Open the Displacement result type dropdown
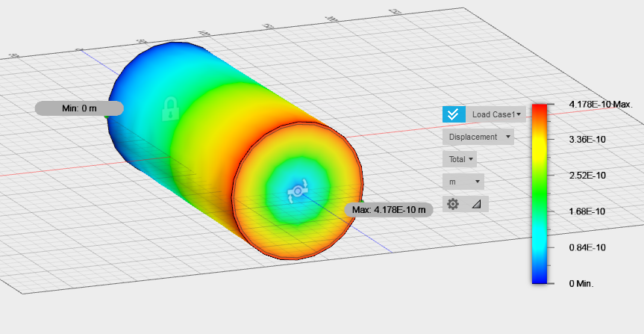The height and width of the screenshot is (334, 644). (x=478, y=137)
